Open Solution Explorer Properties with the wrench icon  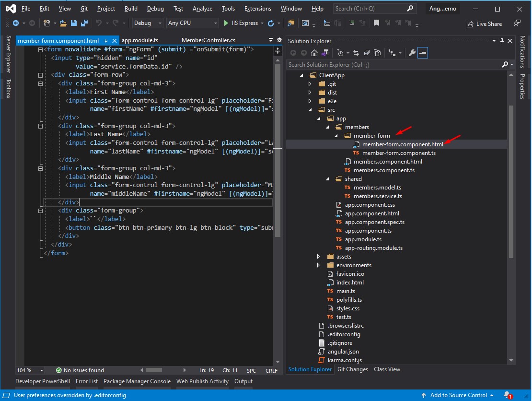pos(411,53)
